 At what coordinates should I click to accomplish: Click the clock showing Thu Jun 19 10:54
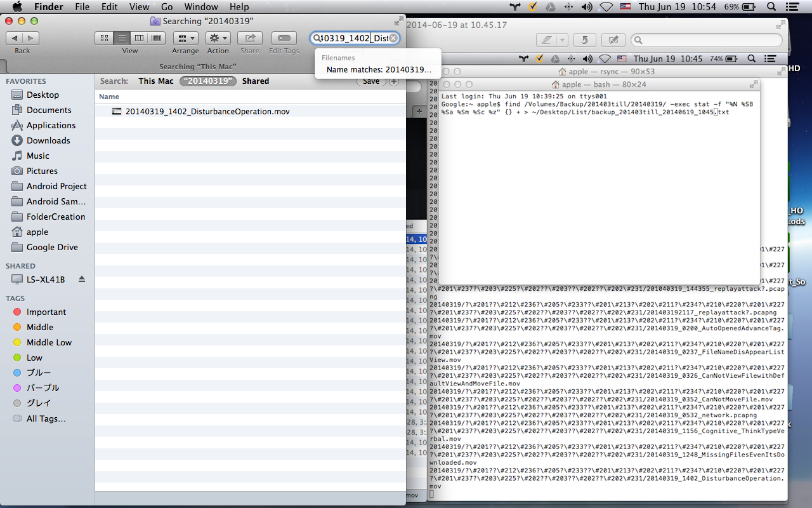click(678, 7)
